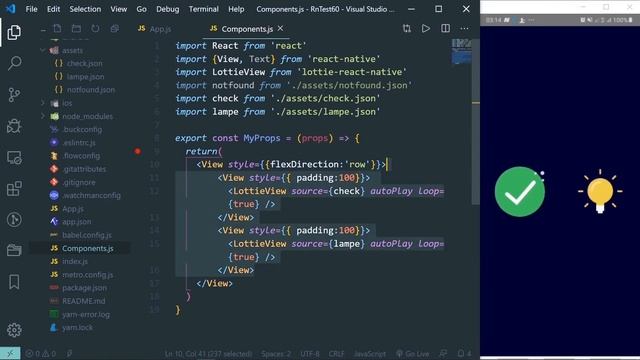Click the CRLF line ending indicator

(336, 353)
